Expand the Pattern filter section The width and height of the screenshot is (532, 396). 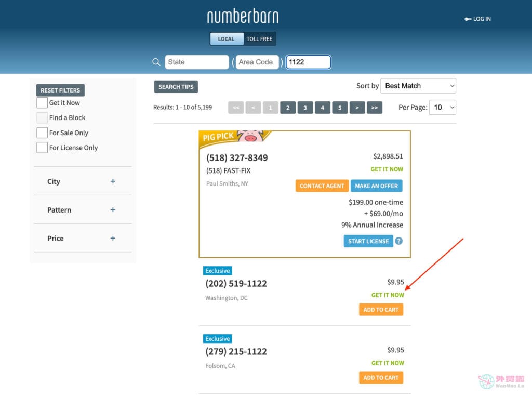coord(113,210)
